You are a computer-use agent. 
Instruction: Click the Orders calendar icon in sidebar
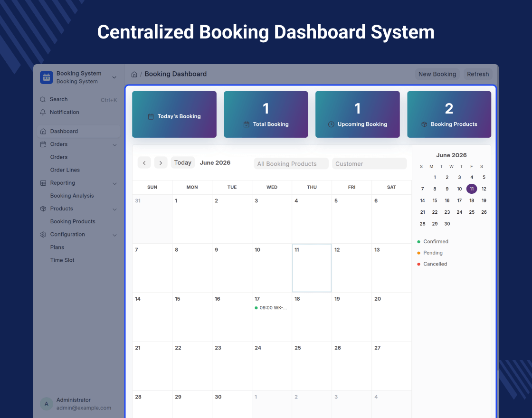click(43, 144)
